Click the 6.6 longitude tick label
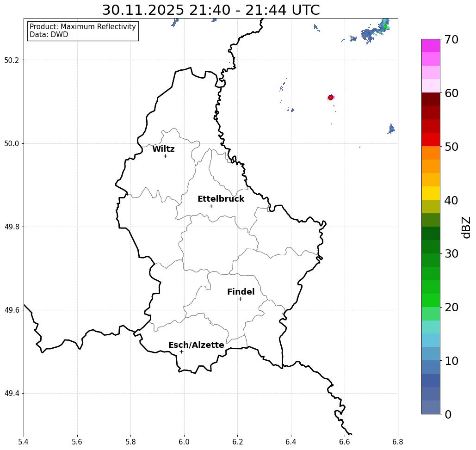The image size is (476, 450). click(345, 442)
